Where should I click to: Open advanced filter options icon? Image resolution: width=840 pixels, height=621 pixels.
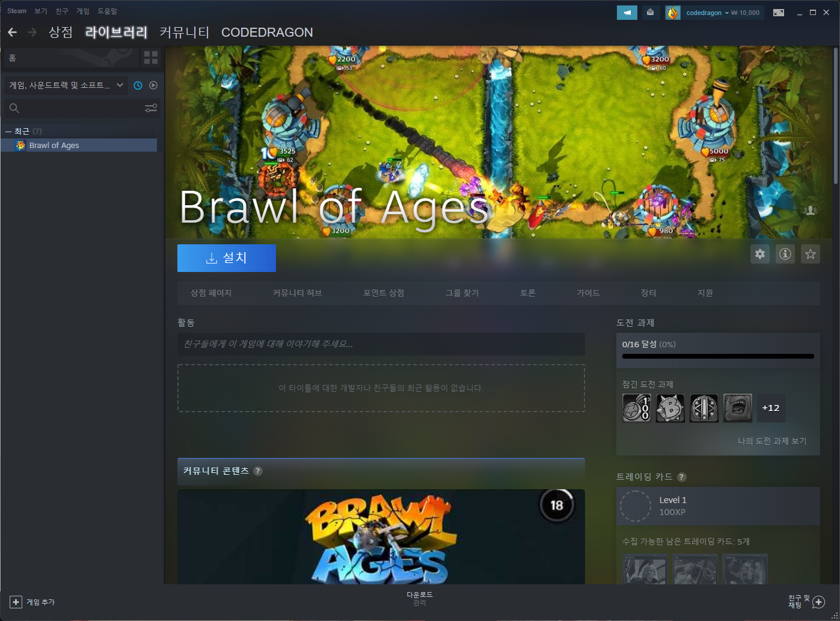coord(151,108)
